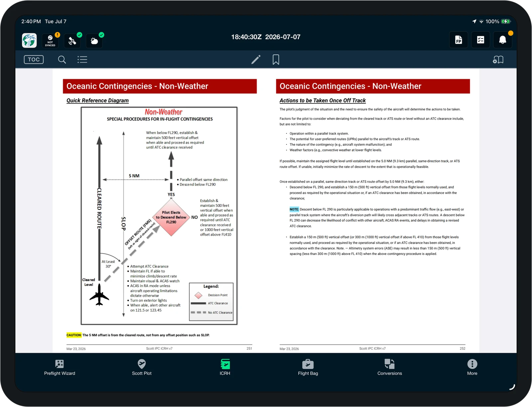
Task: Open the bulleted list outline icon
Action: point(82,60)
